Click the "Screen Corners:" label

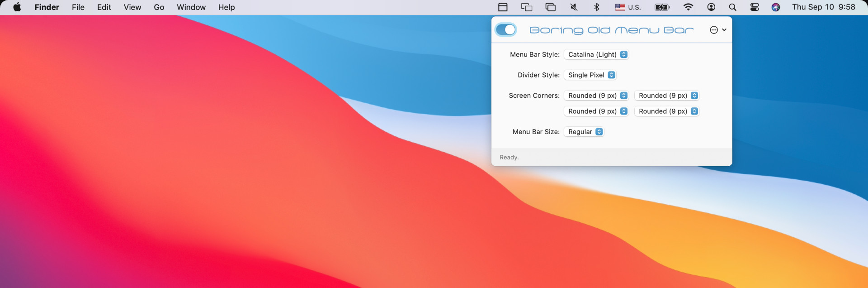pyautogui.click(x=534, y=96)
